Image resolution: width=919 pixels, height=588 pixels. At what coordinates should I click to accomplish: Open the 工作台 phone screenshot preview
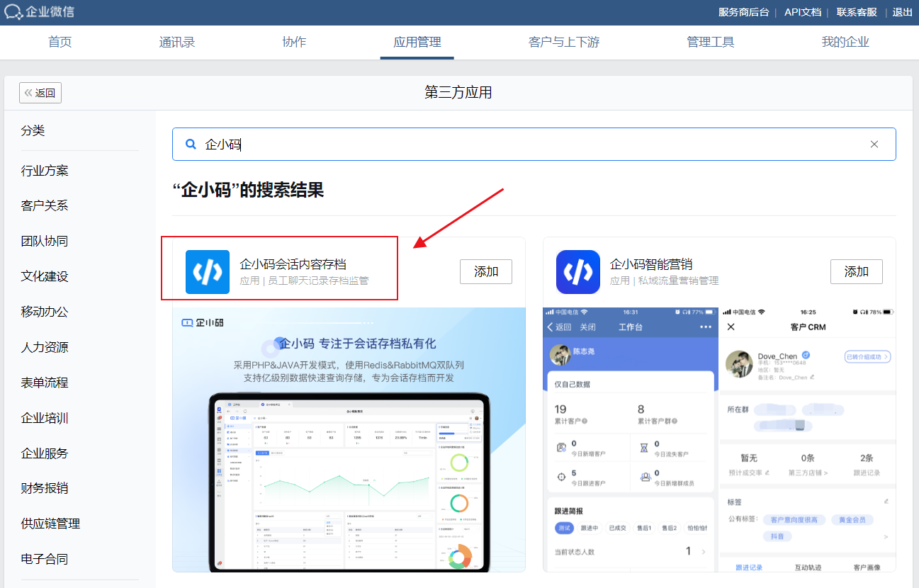[631, 439]
